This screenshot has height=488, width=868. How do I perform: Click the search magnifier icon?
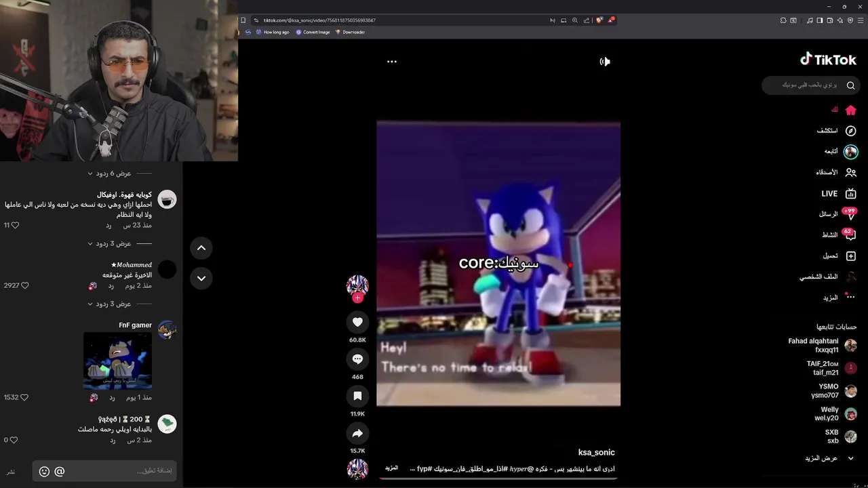pos(850,85)
